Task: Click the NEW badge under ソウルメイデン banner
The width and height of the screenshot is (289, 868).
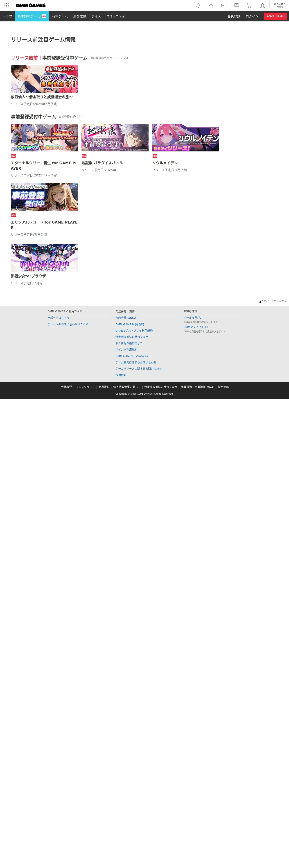Action: pyautogui.click(x=155, y=156)
